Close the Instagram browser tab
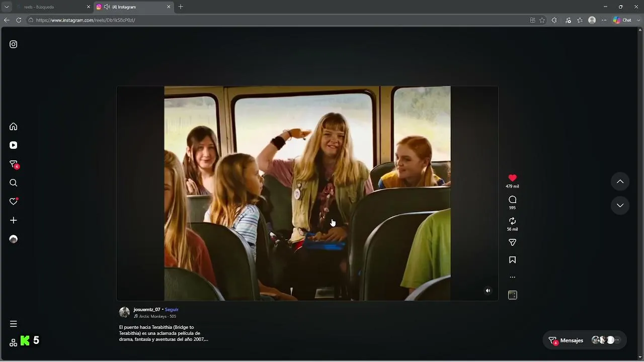Viewport: 644px width, 362px height. 169,7
